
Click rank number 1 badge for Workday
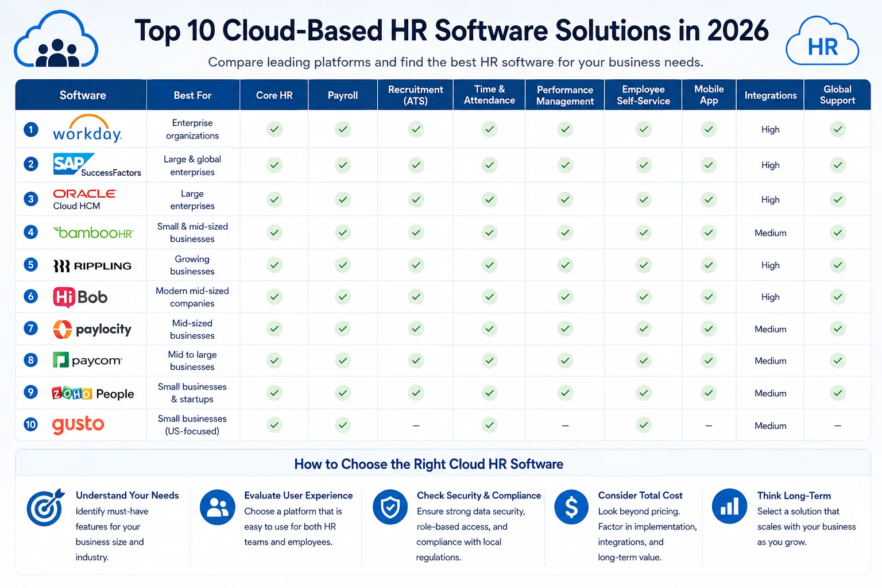pyautogui.click(x=31, y=129)
